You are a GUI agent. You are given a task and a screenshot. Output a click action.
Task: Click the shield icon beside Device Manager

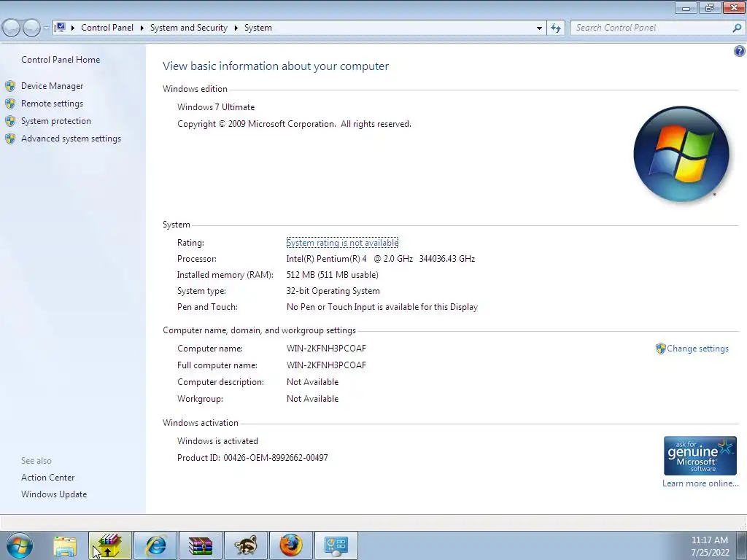point(10,86)
